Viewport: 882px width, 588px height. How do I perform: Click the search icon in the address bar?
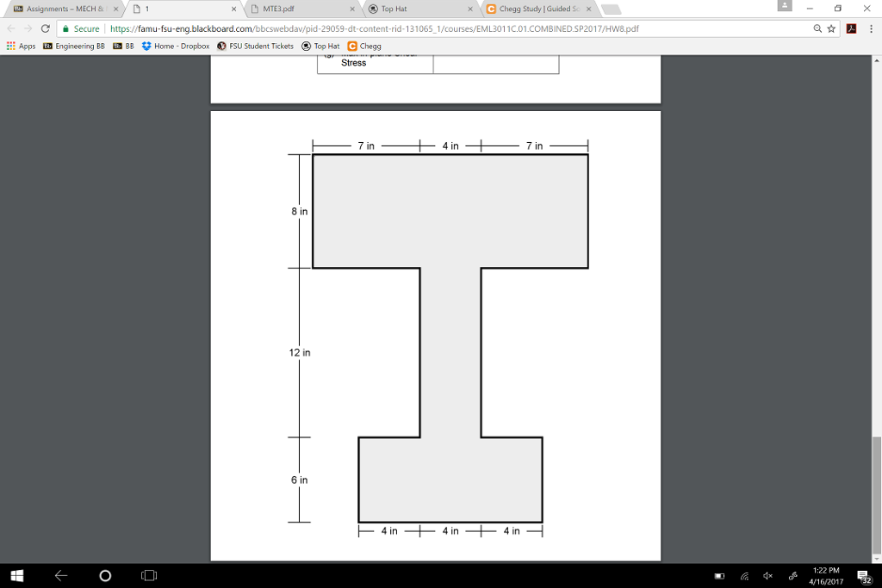[817, 27]
